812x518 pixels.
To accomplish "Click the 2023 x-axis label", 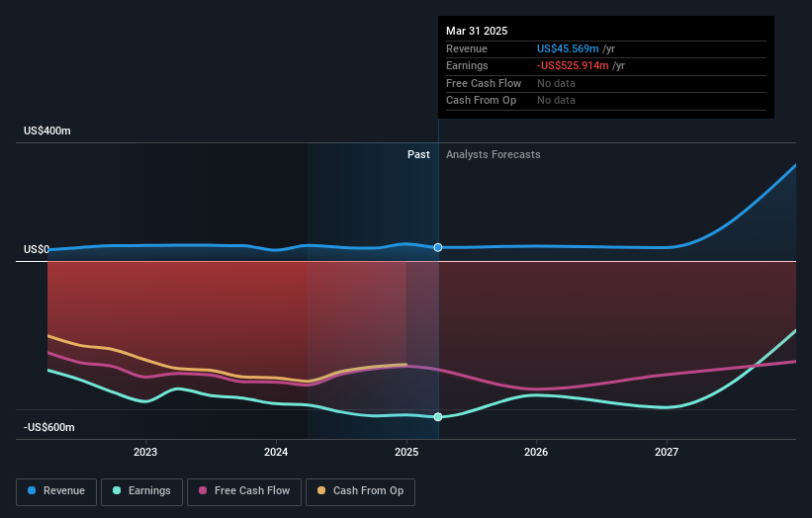I will click(x=145, y=453).
